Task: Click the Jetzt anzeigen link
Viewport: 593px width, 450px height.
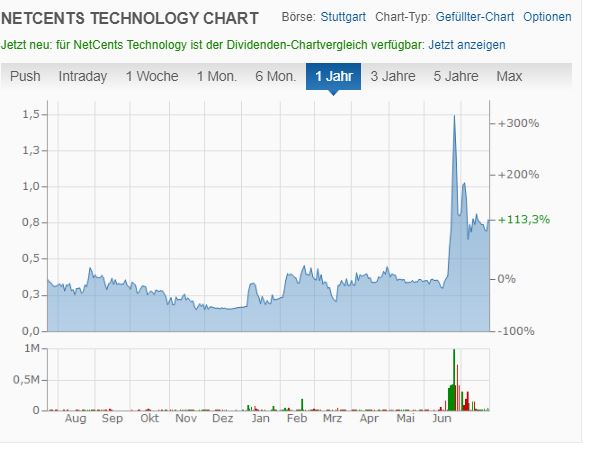Action: (467, 45)
